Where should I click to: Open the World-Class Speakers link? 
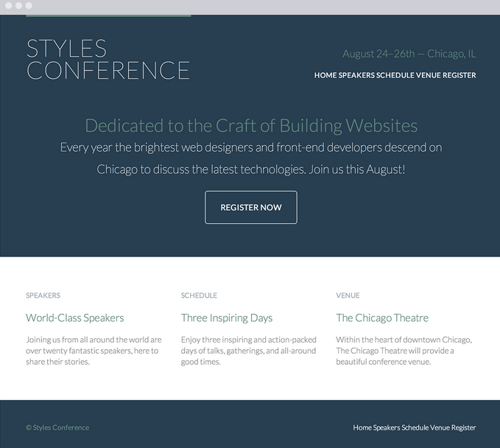[75, 318]
